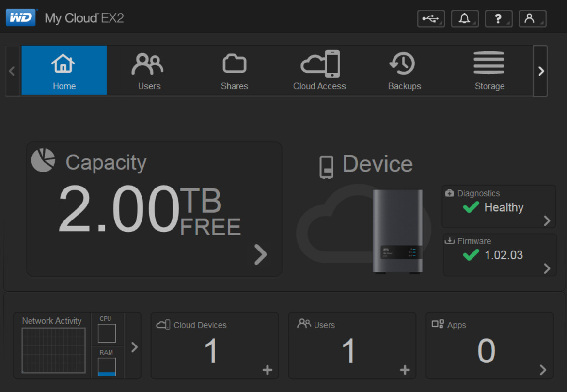The image size is (567, 392).
Task: Expand the Network Activity panel chevron
Action: point(135,347)
